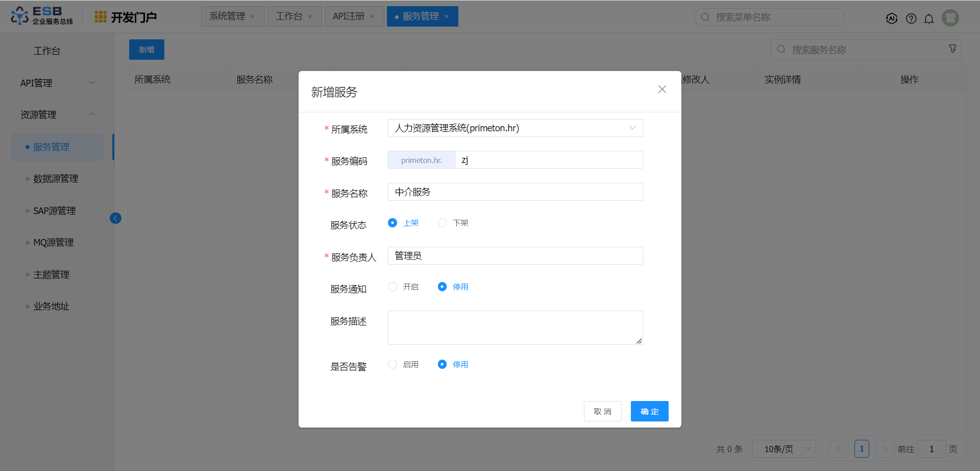Viewport: 980px width, 471px height.
Task: Click the AI assistant icon in header
Action: click(891, 18)
